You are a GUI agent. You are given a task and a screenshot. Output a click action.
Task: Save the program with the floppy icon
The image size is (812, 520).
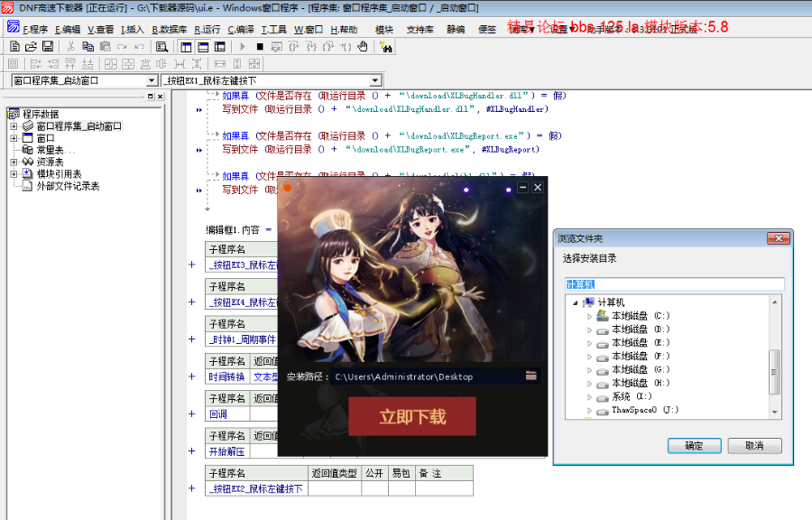coord(48,47)
